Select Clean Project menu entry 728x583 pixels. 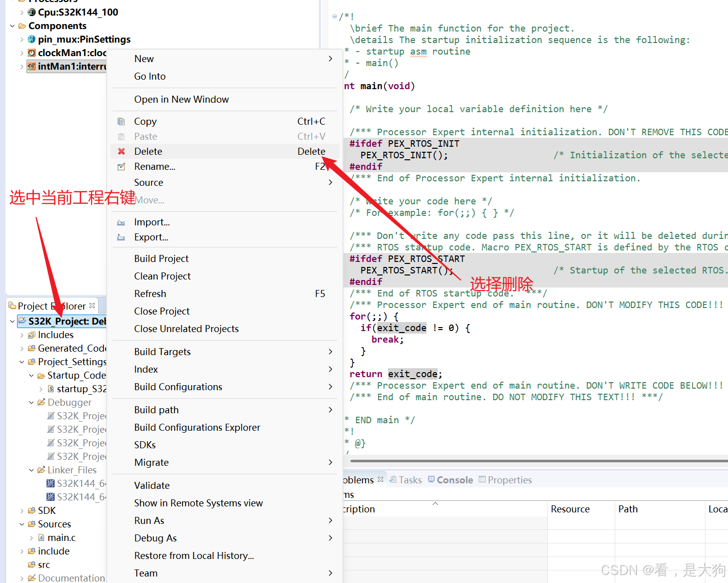[x=225, y=276]
